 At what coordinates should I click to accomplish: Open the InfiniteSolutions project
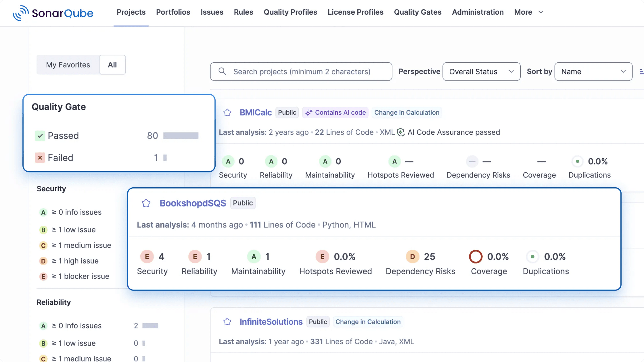tap(271, 321)
